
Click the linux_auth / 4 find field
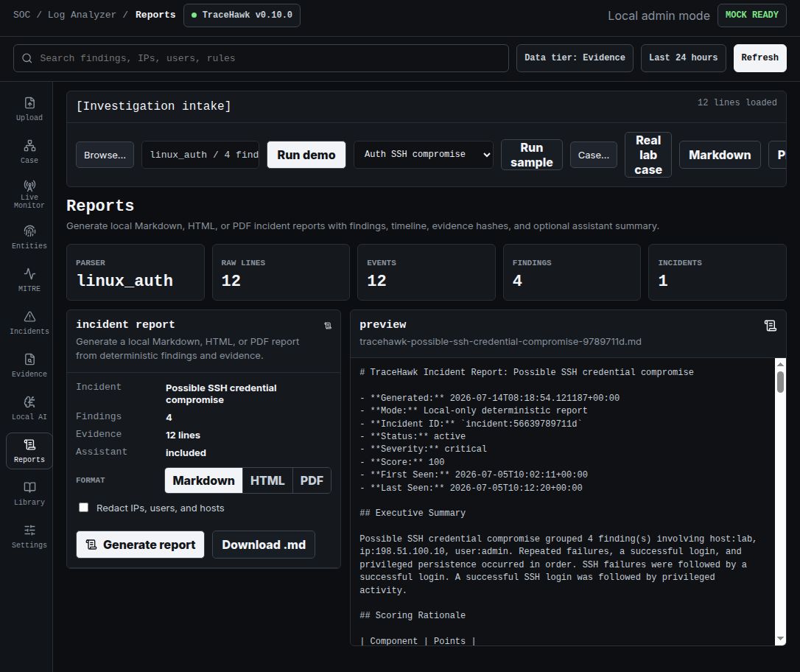tap(200, 155)
